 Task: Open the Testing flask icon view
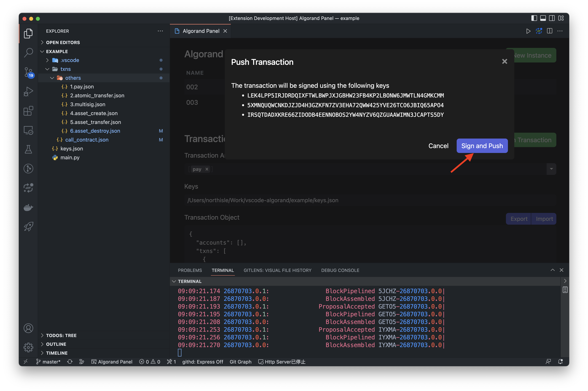pyautogui.click(x=28, y=149)
